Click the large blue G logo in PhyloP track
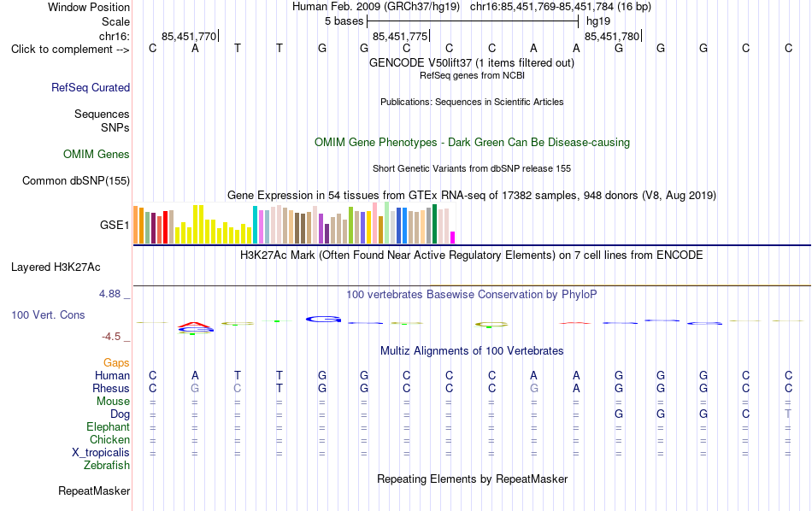812x511 pixels. [x=323, y=320]
